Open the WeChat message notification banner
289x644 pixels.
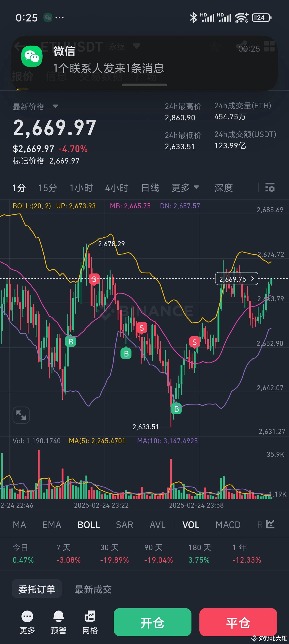[144, 63]
